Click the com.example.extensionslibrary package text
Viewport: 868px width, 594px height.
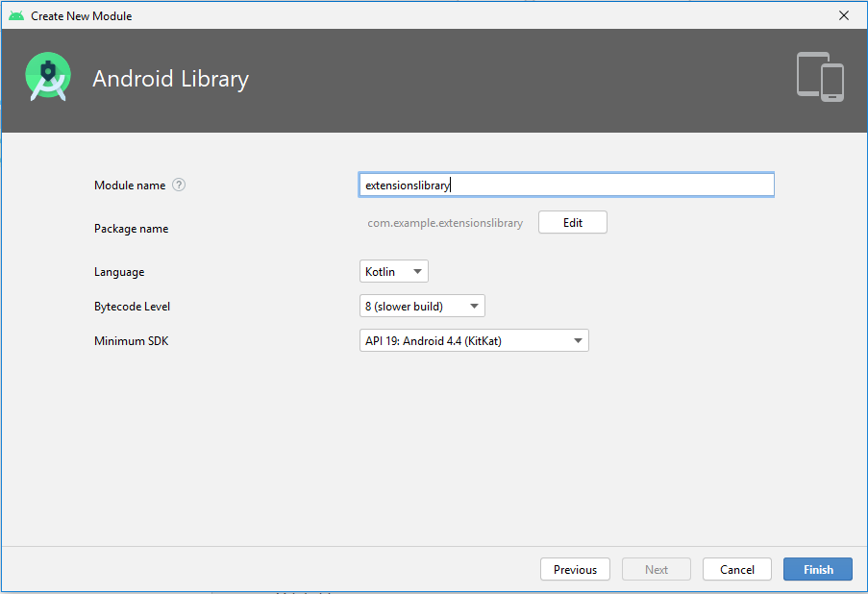tap(445, 222)
